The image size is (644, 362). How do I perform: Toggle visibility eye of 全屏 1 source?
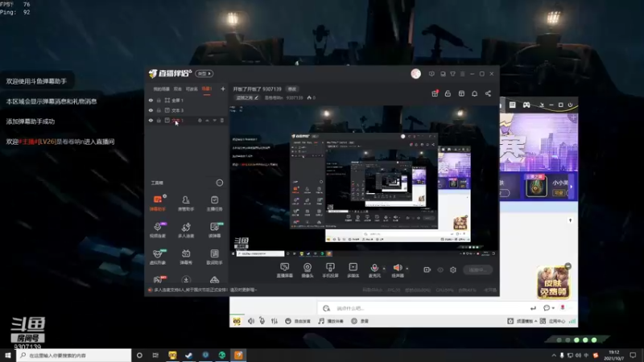pyautogui.click(x=151, y=100)
